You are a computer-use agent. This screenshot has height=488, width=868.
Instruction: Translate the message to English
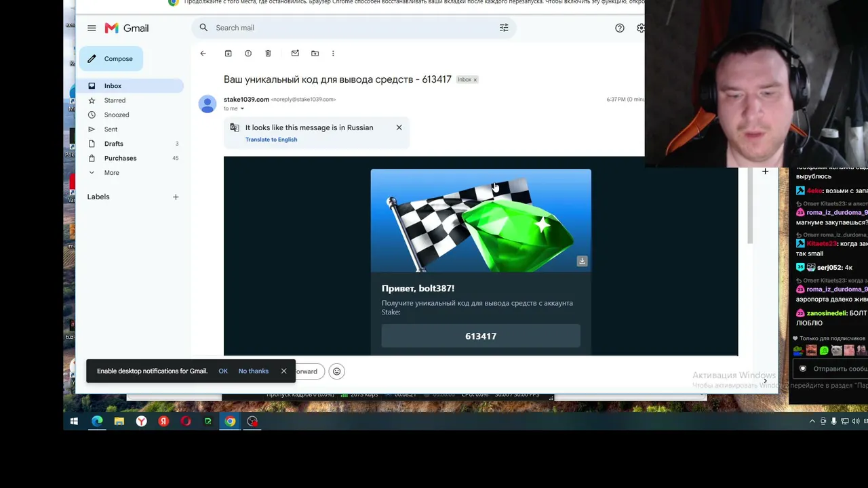pos(271,140)
